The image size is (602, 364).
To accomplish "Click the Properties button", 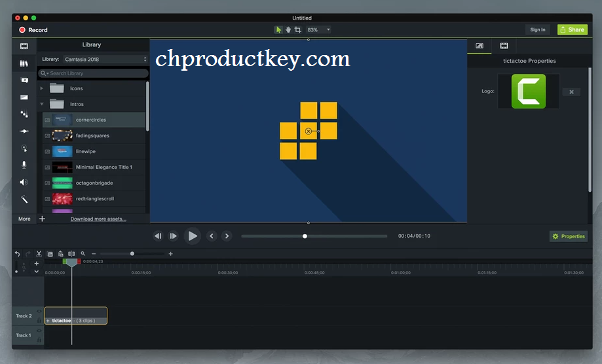I will click(569, 236).
